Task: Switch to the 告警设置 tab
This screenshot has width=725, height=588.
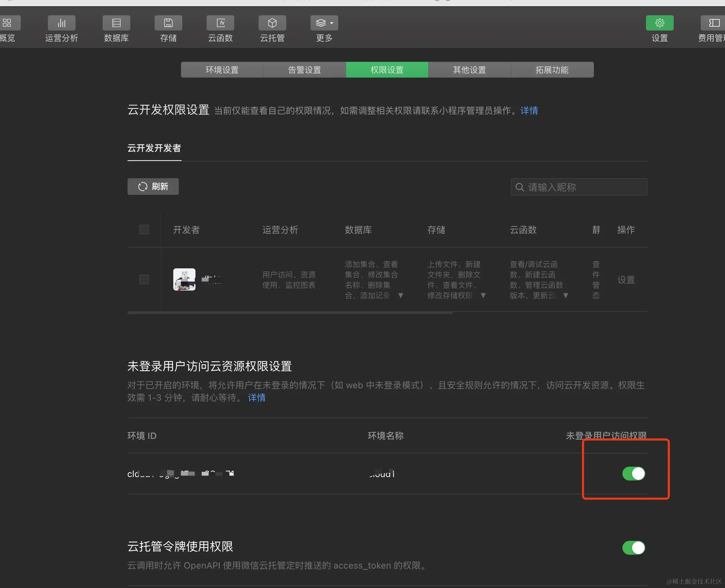Action: click(x=304, y=70)
